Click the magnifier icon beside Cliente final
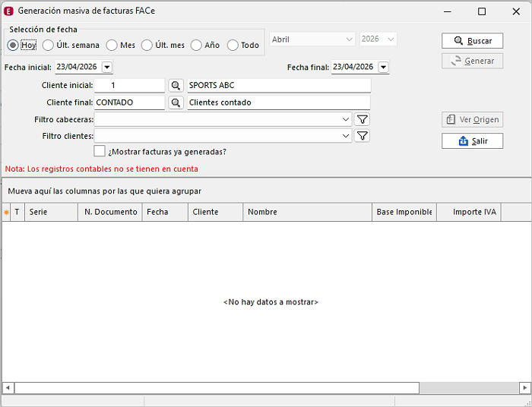This screenshot has height=407, width=532. pyautogui.click(x=176, y=103)
